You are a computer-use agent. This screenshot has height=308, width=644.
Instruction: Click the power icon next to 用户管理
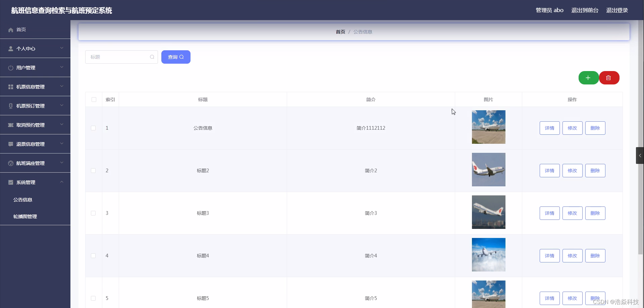click(11, 68)
